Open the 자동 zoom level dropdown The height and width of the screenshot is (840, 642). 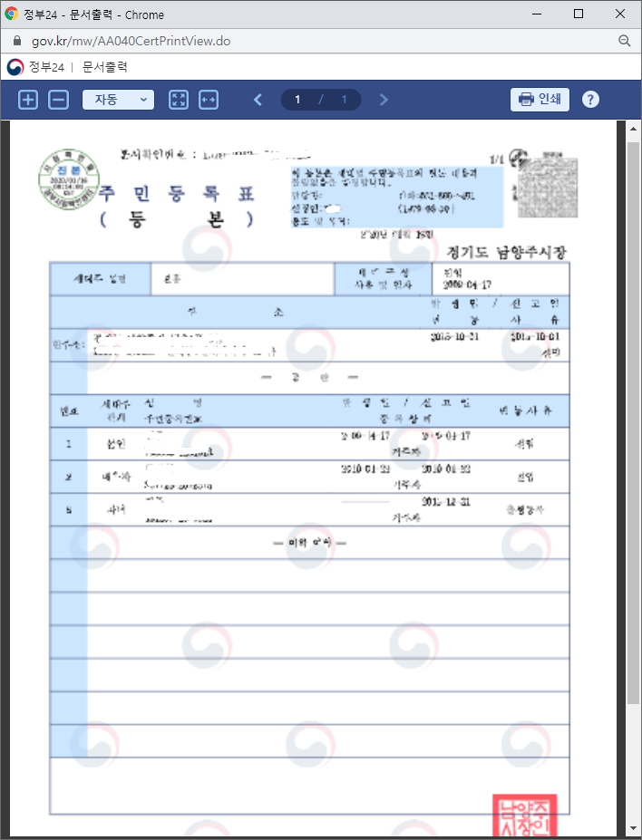pyautogui.click(x=118, y=100)
